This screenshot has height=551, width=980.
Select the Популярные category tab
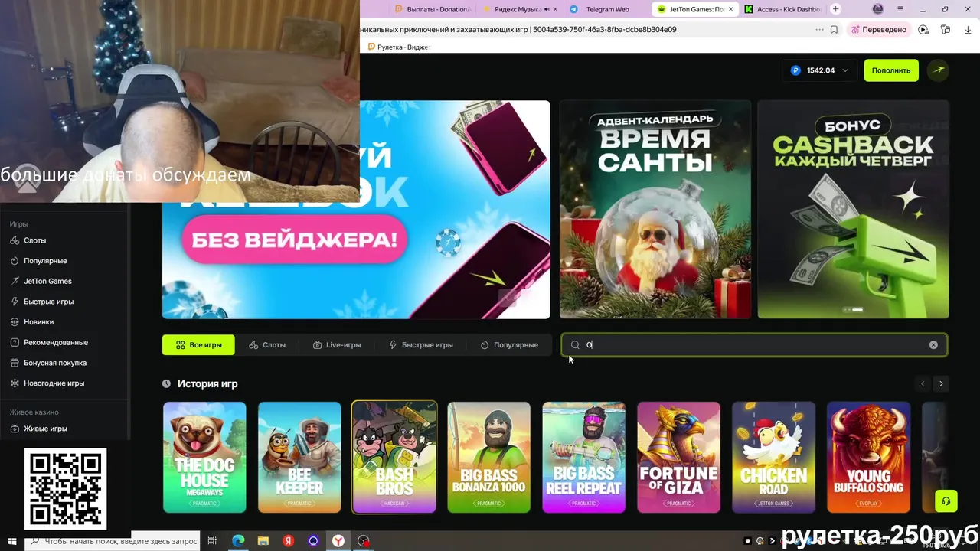[509, 345]
